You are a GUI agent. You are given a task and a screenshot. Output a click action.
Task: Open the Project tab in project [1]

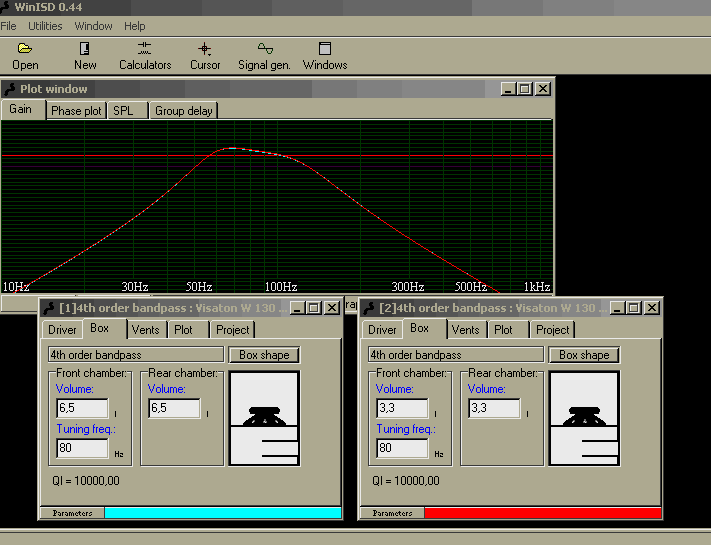click(x=232, y=330)
